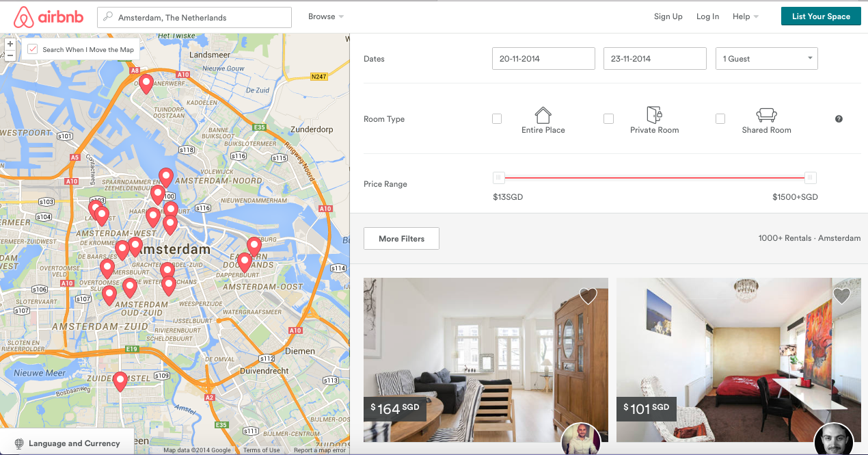Click the $164 SGD price tag
The height and width of the screenshot is (455, 868).
pos(395,409)
